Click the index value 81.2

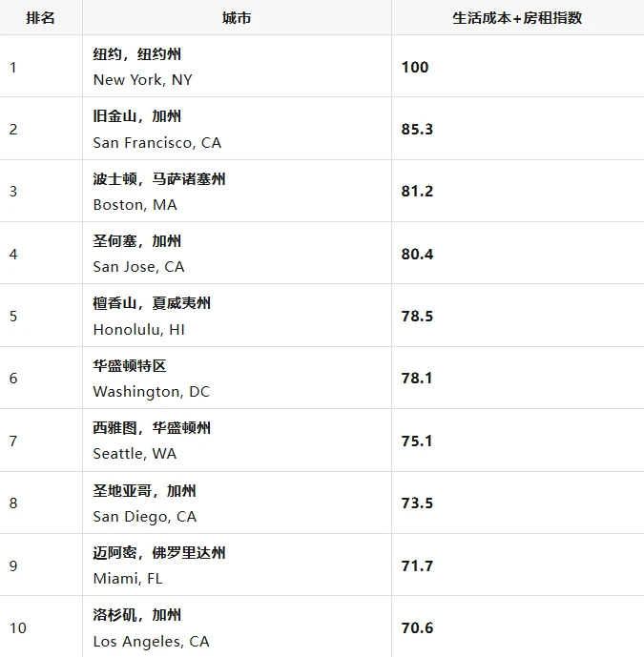(x=417, y=191)
